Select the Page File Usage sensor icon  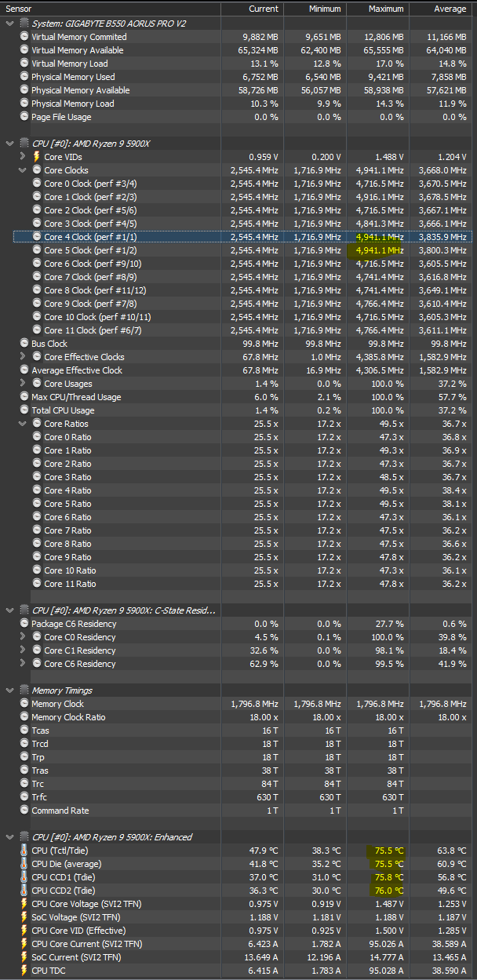[x=24, y=117]
